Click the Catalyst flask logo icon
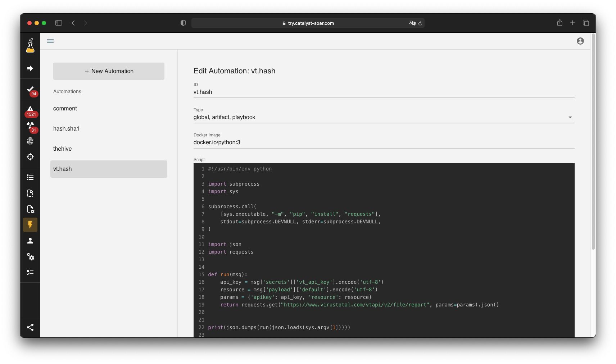 click(30, 46)
